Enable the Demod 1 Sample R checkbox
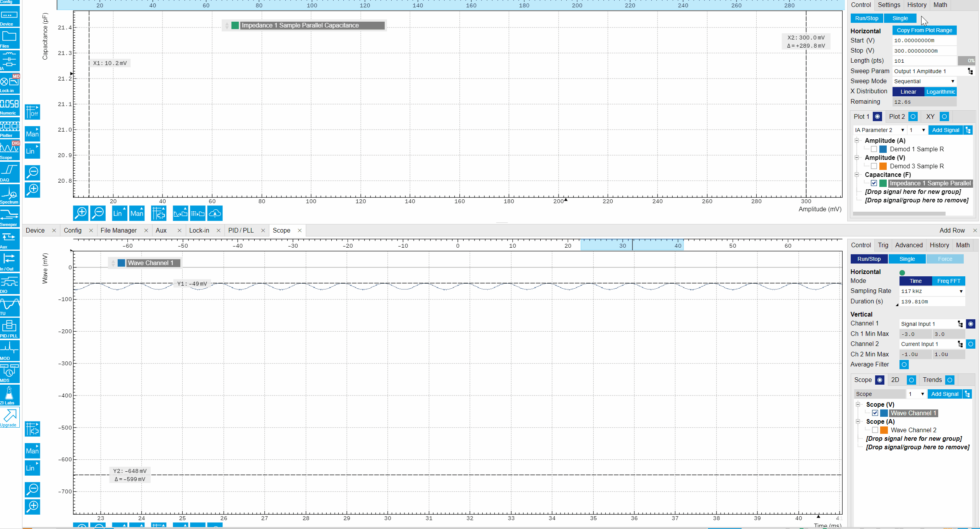 [874, 149]
